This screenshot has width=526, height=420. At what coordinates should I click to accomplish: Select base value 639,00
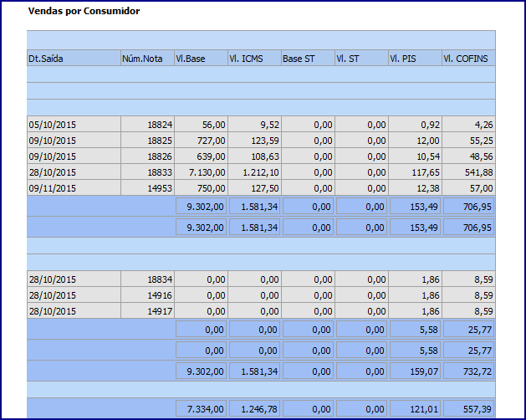click(201, 156)
